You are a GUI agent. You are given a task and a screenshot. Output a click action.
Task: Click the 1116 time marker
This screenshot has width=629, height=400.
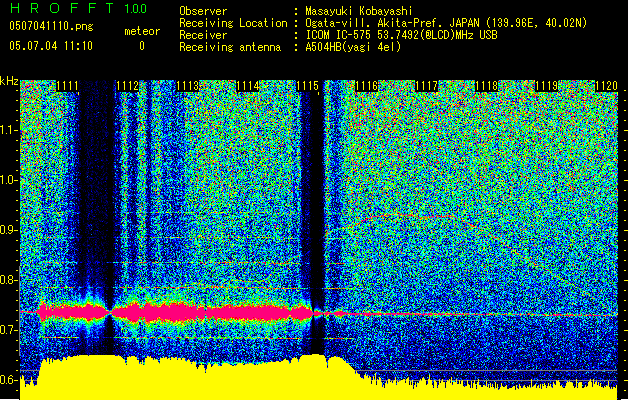[367, 86]
